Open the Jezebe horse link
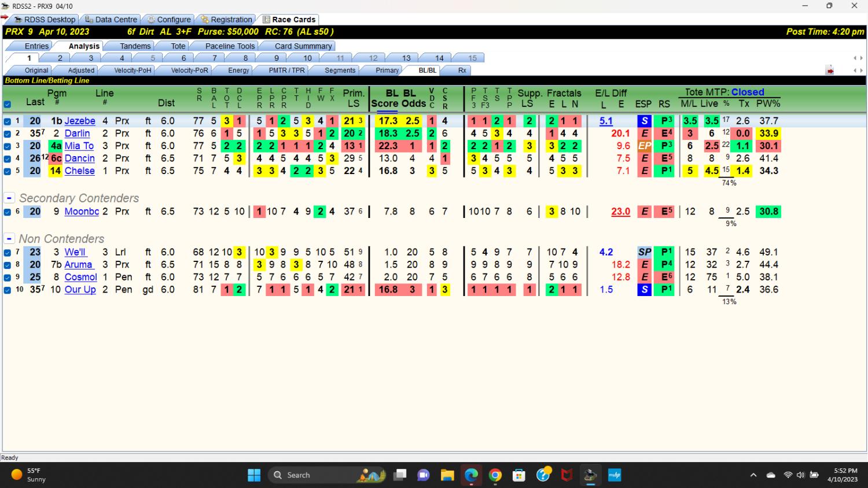This screenshot has width=868, height=488. click(80, 121)
